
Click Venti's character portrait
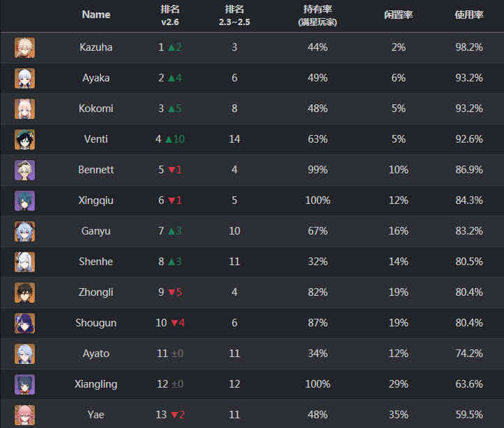[24, 139]
